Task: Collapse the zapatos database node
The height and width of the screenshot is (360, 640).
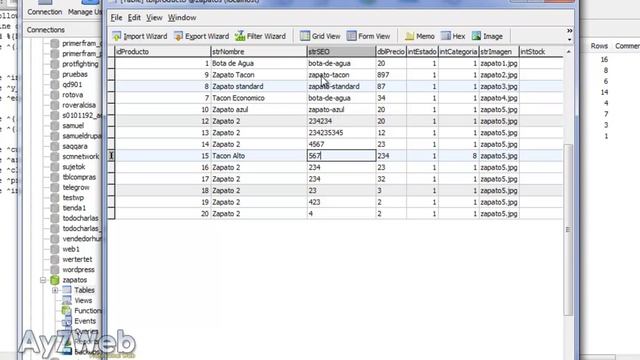Action: [x=43, y=280]
